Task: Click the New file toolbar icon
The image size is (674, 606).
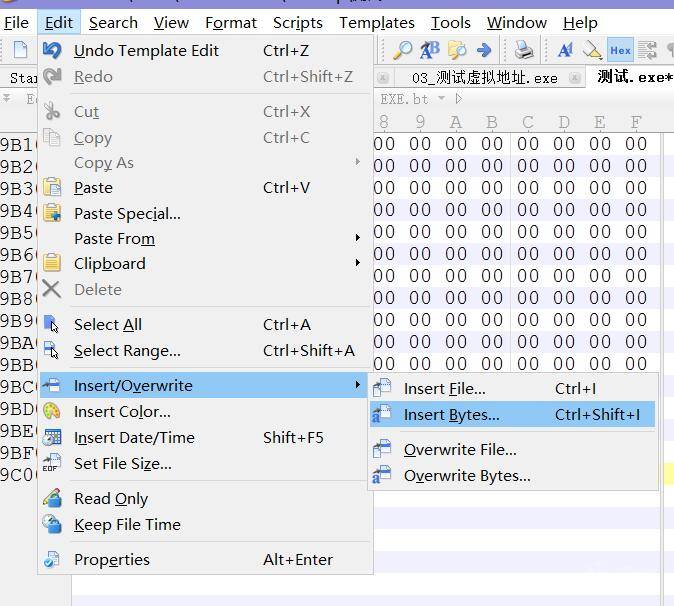Action: (x=21, y=50)
